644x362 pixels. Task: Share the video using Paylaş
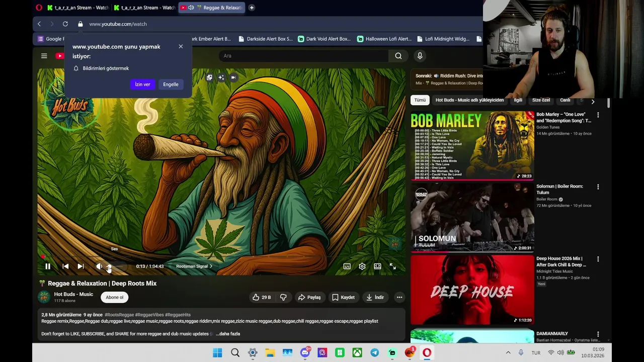309,297
